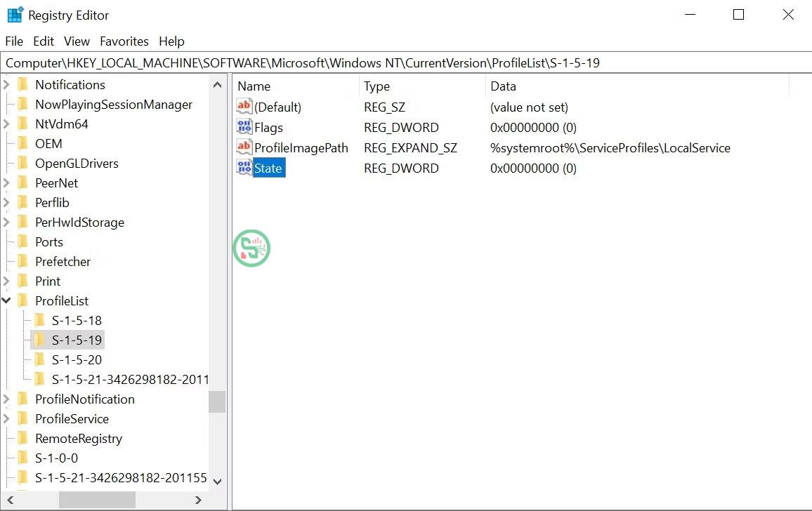Open the File menu
Screen dimensions: 812x511
coord(14,41)
